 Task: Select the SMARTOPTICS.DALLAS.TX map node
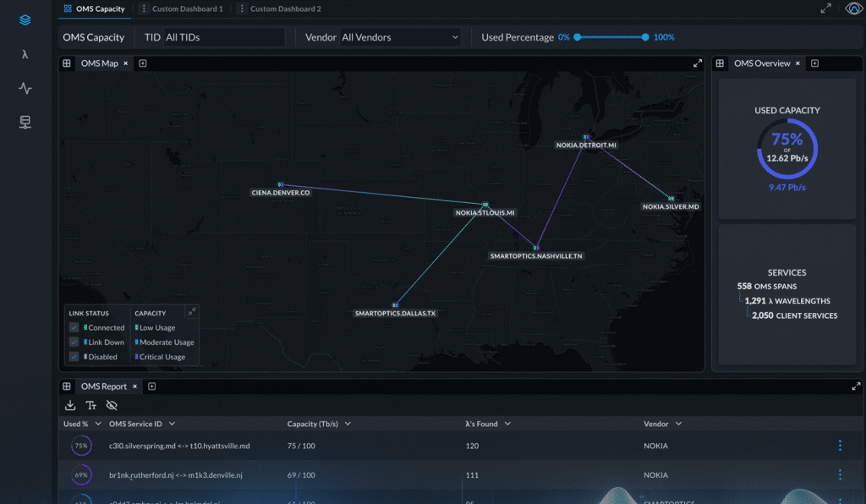(x=395, y=304)
